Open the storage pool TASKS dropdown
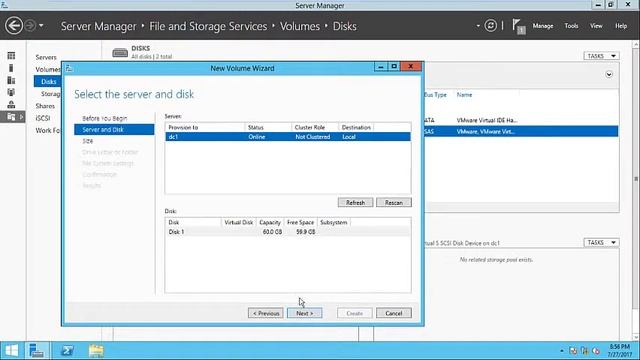The image size is (640, 360). coord(601,242)
